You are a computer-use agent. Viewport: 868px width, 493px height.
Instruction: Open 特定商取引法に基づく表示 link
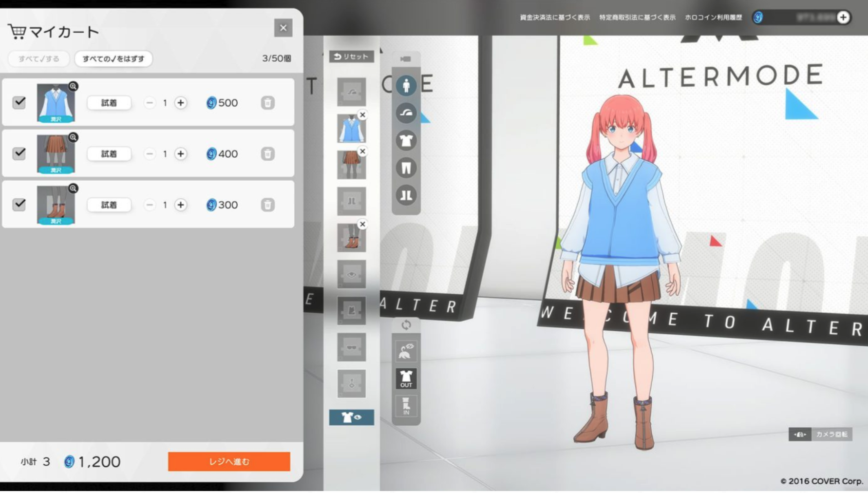click(637, 18)
